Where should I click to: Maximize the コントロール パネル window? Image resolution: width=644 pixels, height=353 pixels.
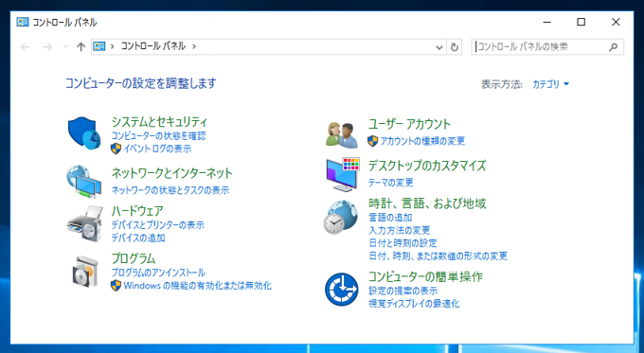pyautogui.click(x=581, y=22)
